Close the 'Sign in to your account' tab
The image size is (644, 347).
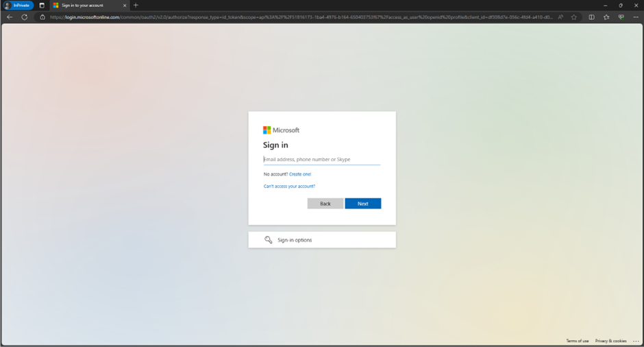click(x=125, y=5)
